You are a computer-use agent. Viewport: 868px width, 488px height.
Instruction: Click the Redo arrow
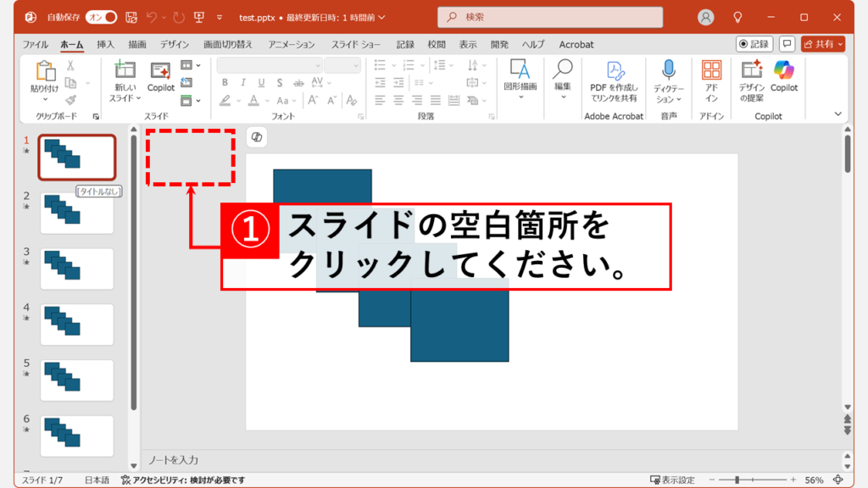click(x=178, y=17)
